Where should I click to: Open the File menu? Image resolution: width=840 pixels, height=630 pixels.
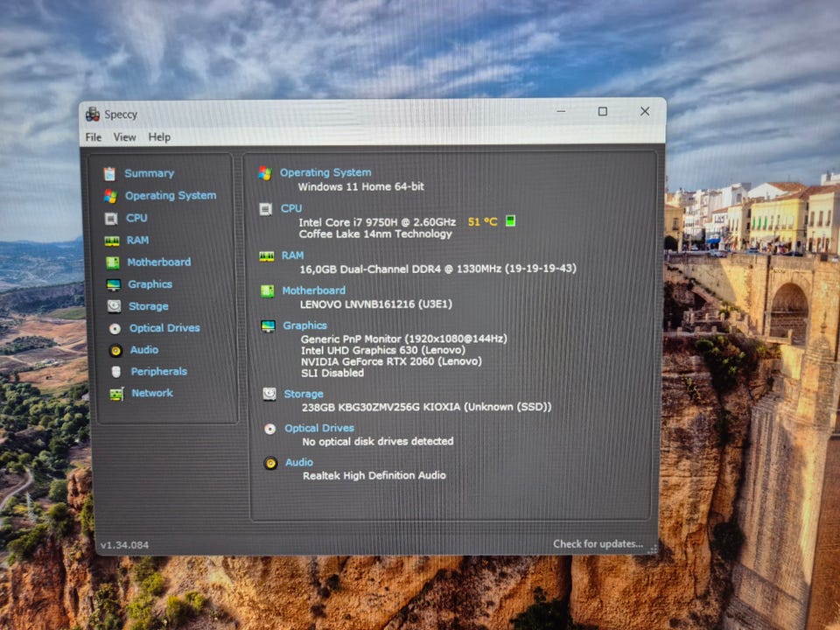pyautogui.click(x=94, y=137)
